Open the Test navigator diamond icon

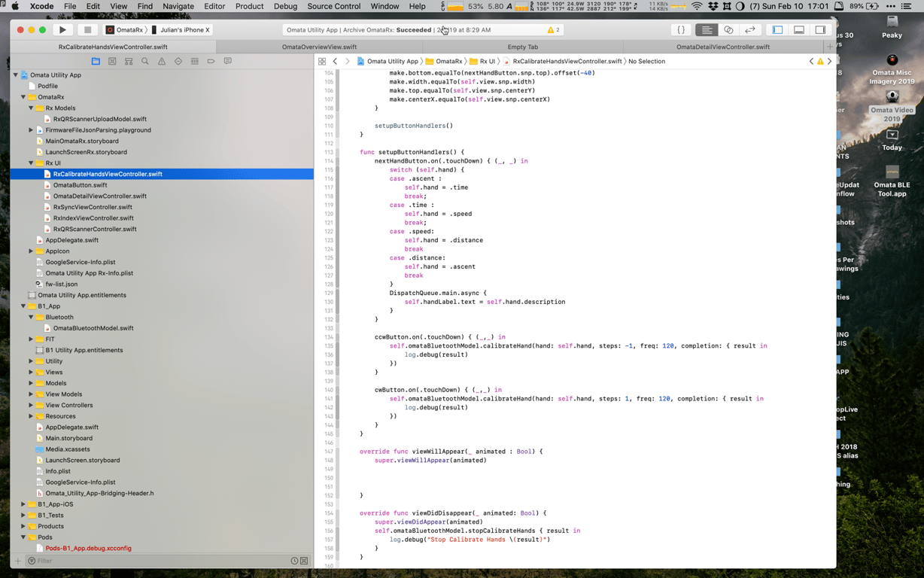tap(178, 61)
